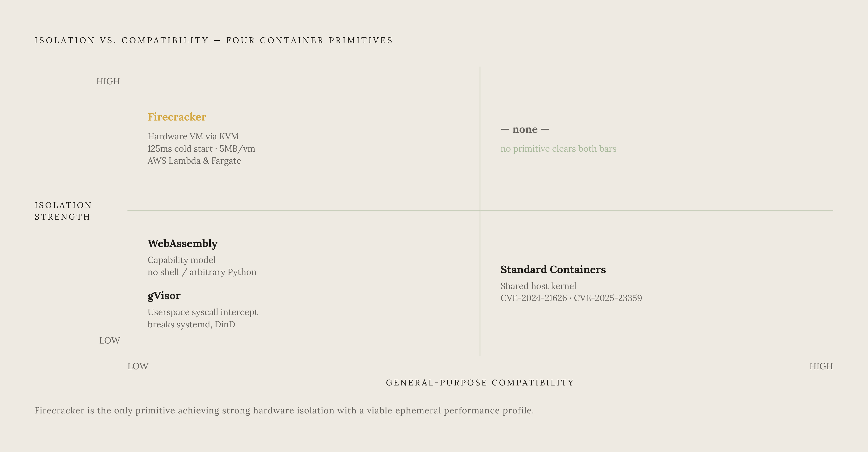Click 'breaks systemd, DinD' text
Viewport: 868px width, 452px height.
pyautogui.click(x=191, y=324)
